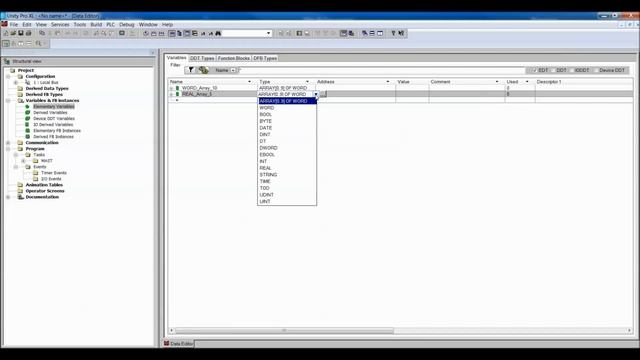
Task: Click the Documentation node icon
Action: pyautogui.click(x=20, y=197)
